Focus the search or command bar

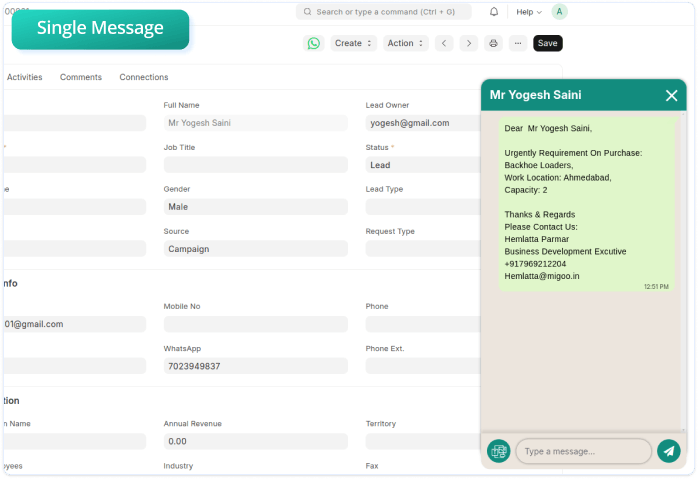tap(384, 12)
